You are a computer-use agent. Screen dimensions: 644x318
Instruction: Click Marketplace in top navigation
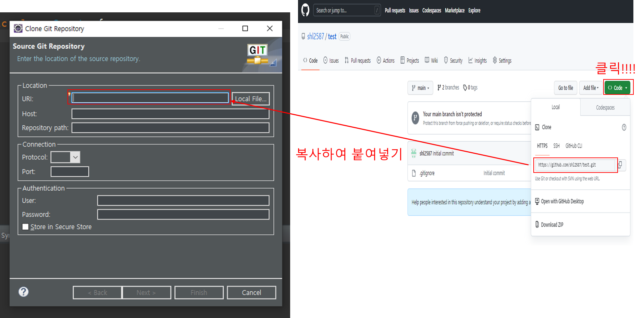click(x=455, y=10)
